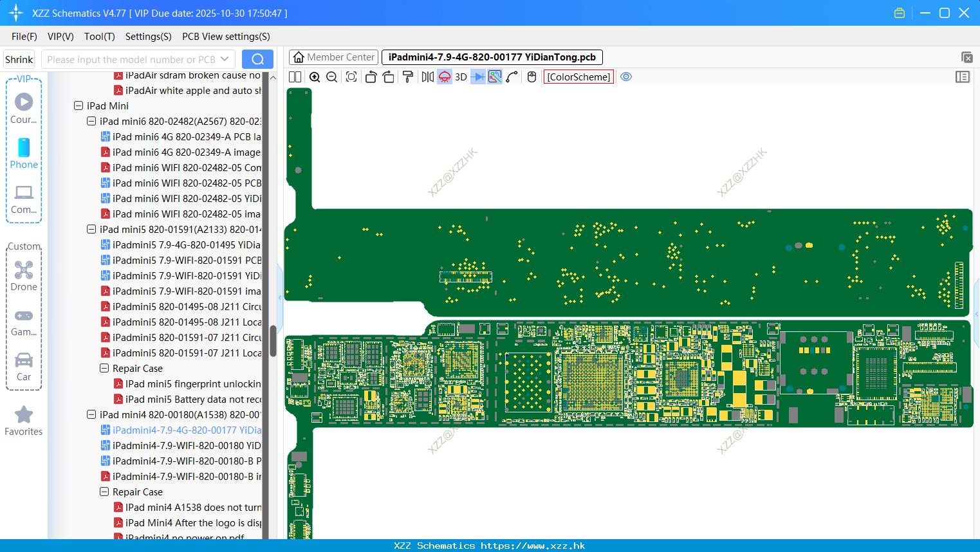Click the blue search button
The width and height of the screenshot is (980, 552).
click(x=257, y=59)
